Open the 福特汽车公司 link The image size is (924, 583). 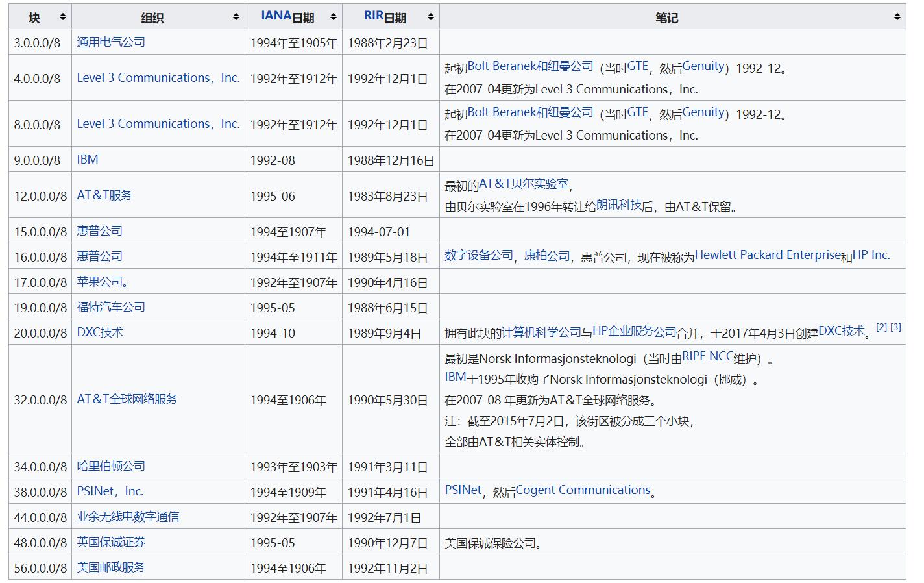point(111,307)
